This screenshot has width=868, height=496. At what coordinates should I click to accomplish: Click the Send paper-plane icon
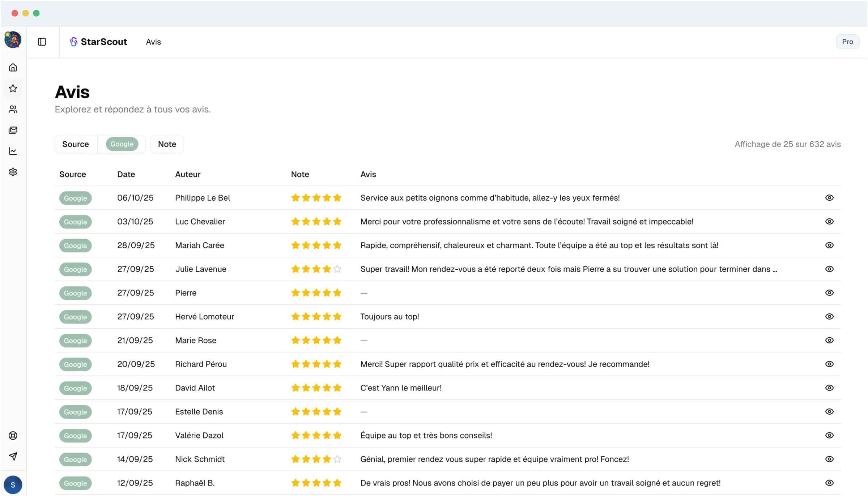13,456
